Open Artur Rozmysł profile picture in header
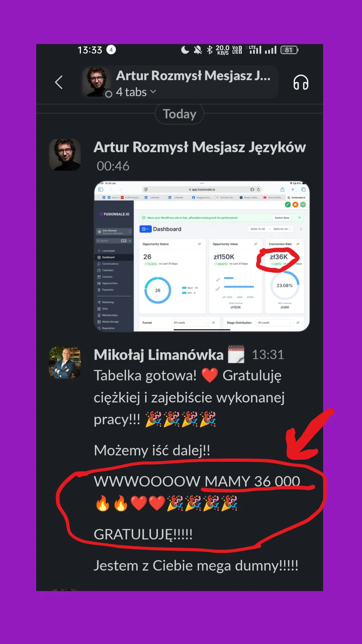 97,82
